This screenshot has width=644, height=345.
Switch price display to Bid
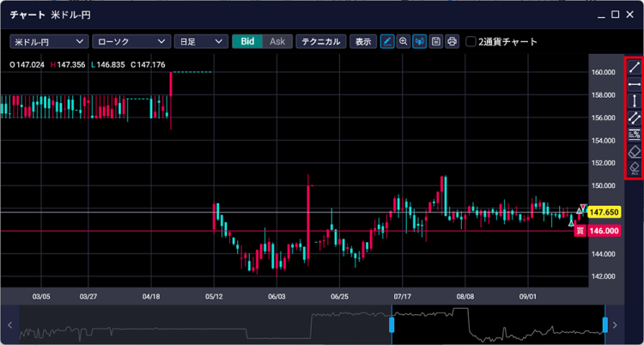247,41
